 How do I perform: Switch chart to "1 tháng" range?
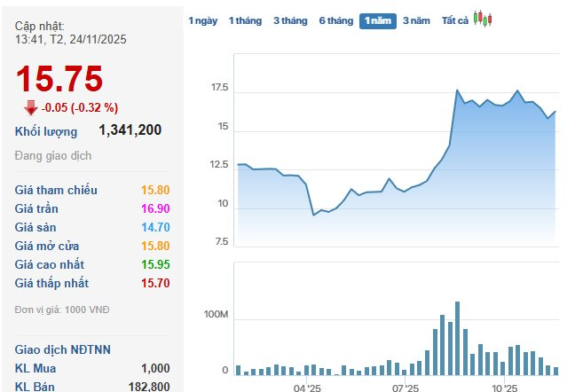244,20
